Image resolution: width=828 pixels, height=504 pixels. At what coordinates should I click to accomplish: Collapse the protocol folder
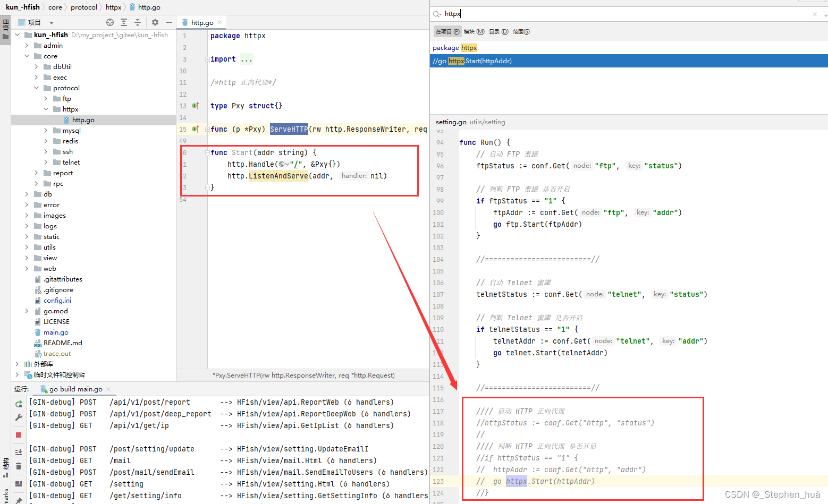pyautogui.click(x=36, y=88)
